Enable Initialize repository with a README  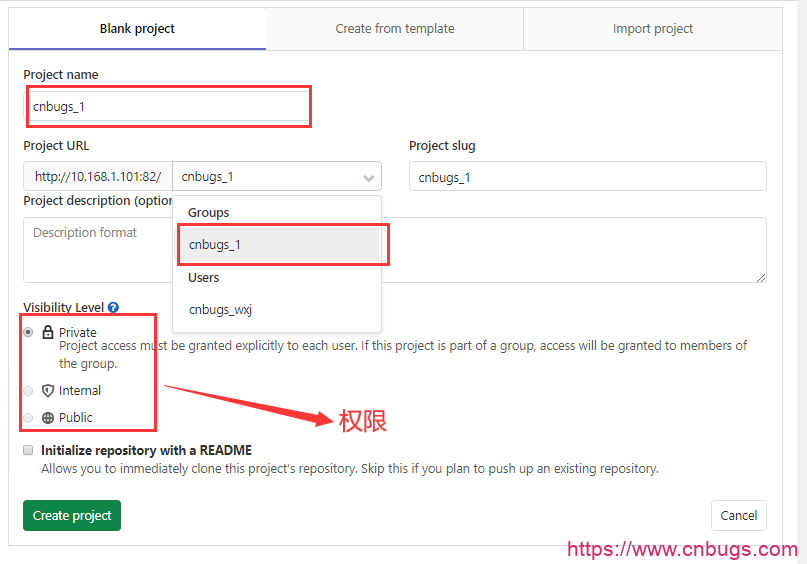click(28, 450)
